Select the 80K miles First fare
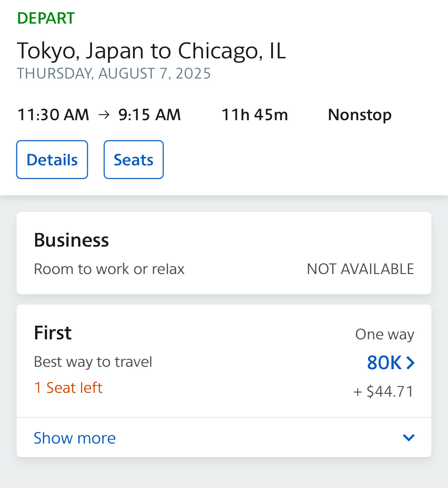 (384, 363)
